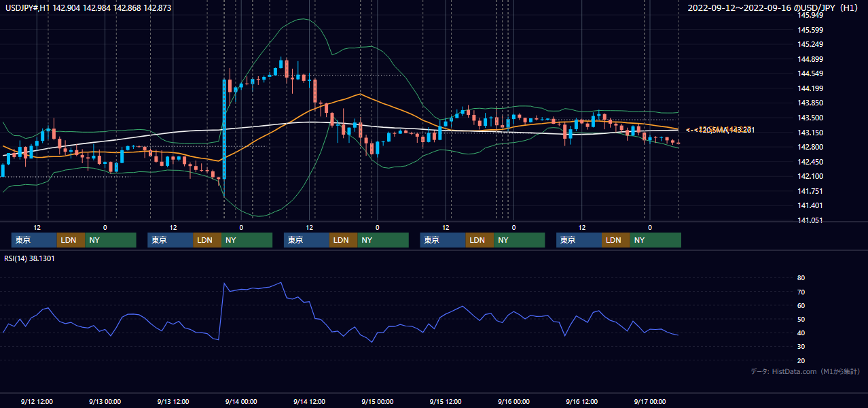Viewport: 868px width, 408px height.
Task: Select the NY session block for 9/12
Action: 111,240
